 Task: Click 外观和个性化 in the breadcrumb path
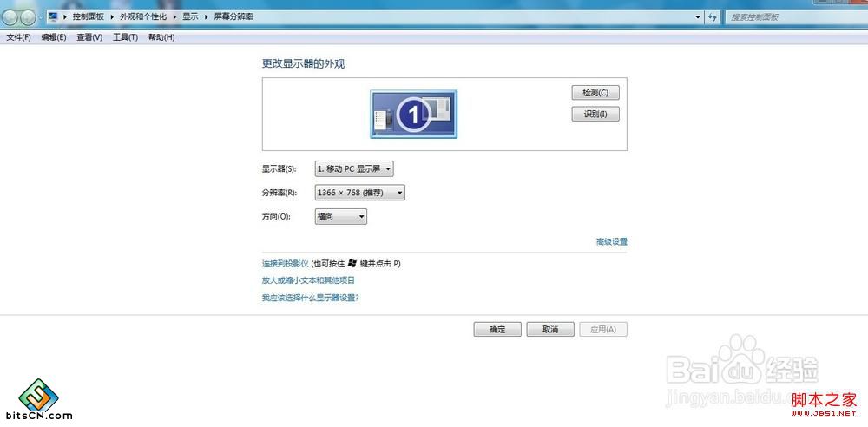143,17
